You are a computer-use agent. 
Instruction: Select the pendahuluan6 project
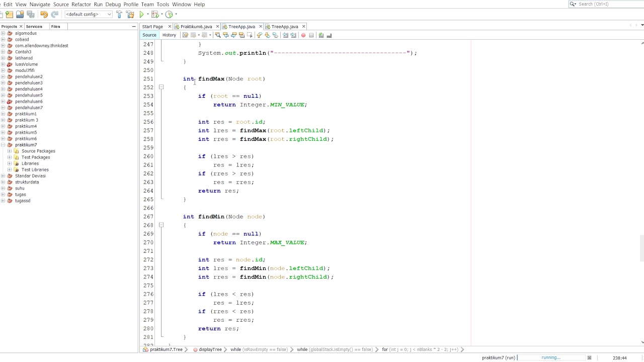click(29, 102)
